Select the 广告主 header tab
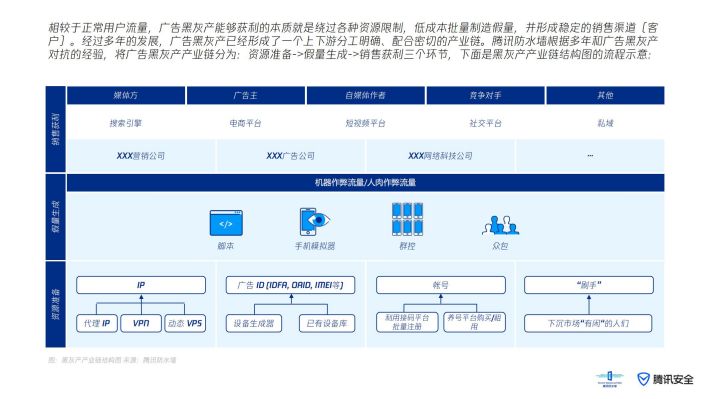This screenshot has height=399, width=710. pyautogui.click(x=245, y=96)
